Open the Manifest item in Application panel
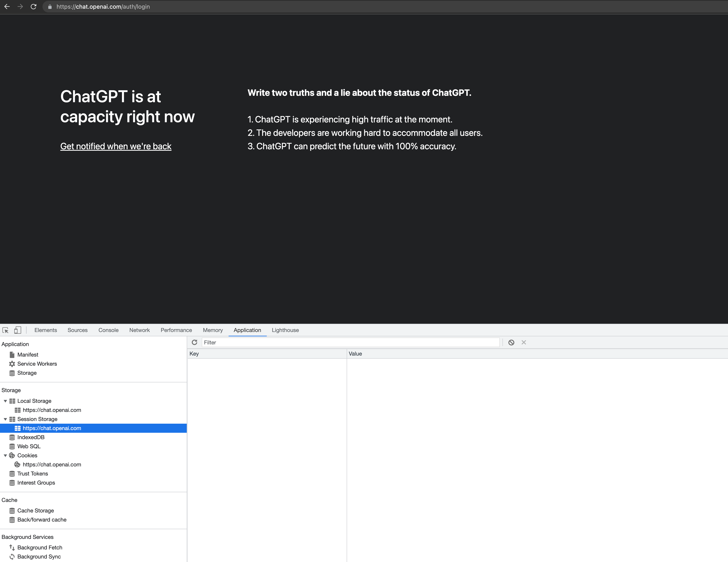Viewport: 728px width, 562px height. point(28,355)
